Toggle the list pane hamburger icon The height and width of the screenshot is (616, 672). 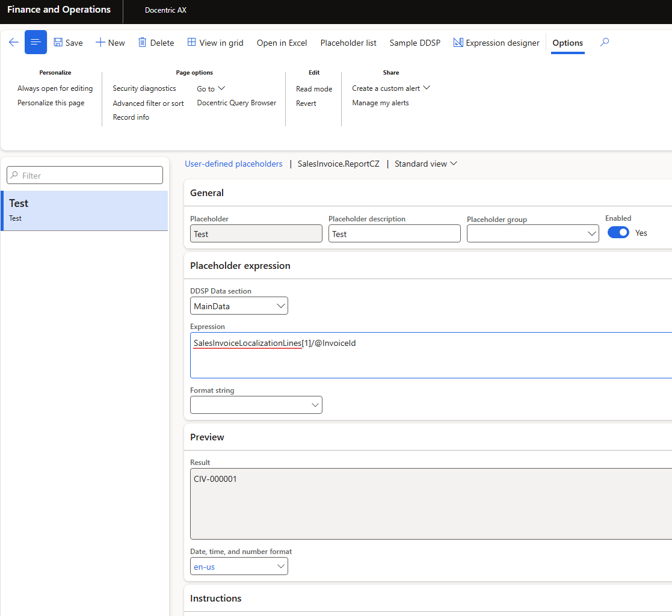point(35,43)
